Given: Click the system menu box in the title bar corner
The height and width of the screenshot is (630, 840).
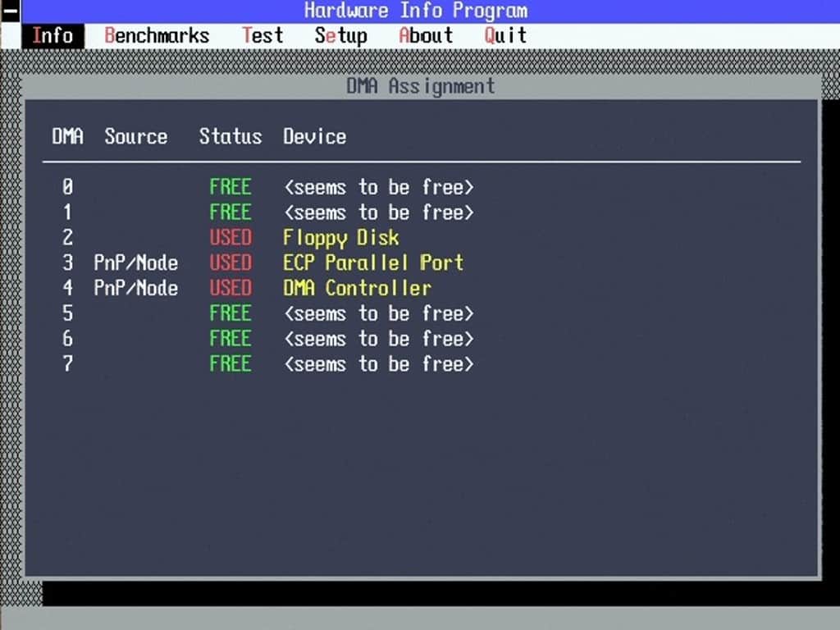Looking at the screenshot, I should [x=10, y=11].
